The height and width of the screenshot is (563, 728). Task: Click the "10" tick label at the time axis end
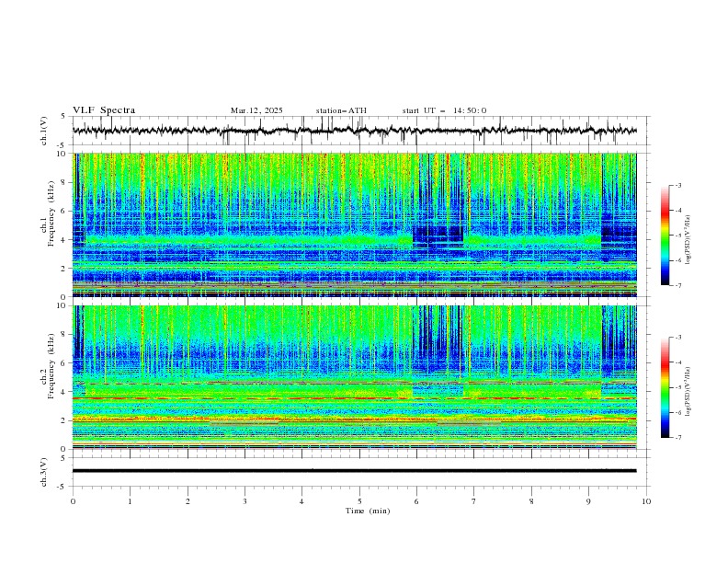(x=646, y=501)
